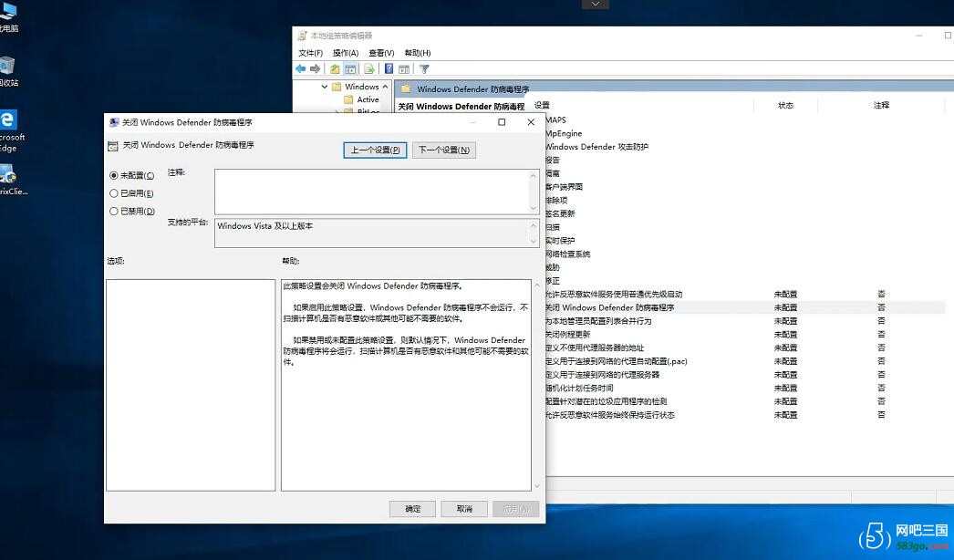Toggle the Show/Hide Action Pane toolbar icon

[x=403, y=68]
